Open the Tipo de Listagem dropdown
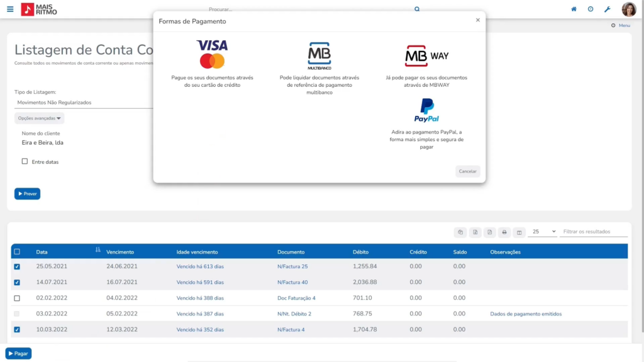Screen dimensions: 644x362 pyautogui.click(x=84, y=103)
